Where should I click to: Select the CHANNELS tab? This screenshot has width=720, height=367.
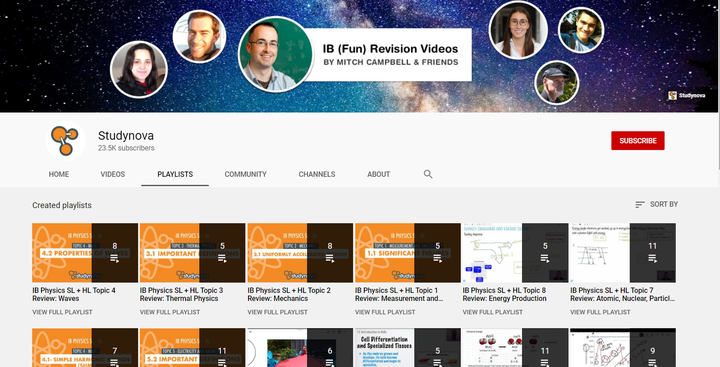pos(317,174)
